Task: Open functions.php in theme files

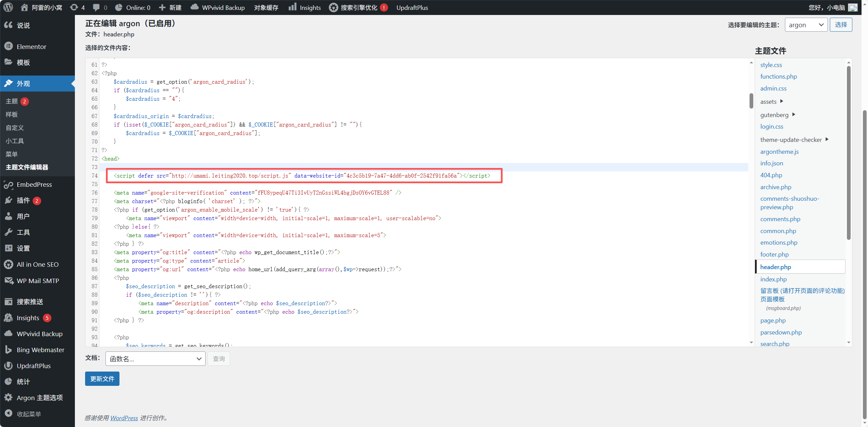Action: click(x=778, y=77)
